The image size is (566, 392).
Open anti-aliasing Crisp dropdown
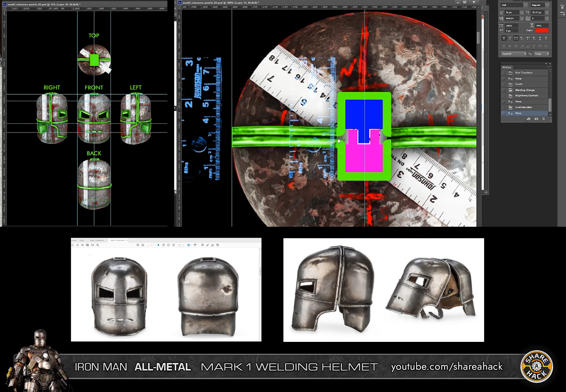click(541, 54)
